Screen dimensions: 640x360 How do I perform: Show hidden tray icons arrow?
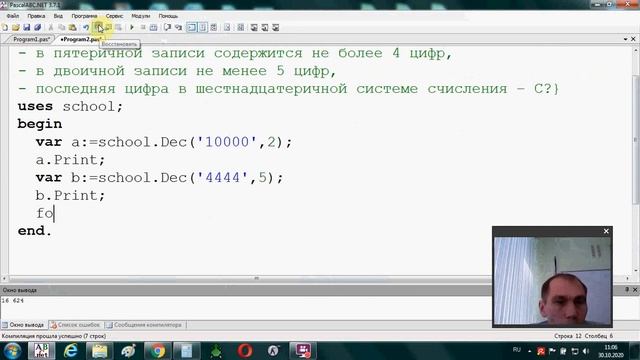point(529,351)
